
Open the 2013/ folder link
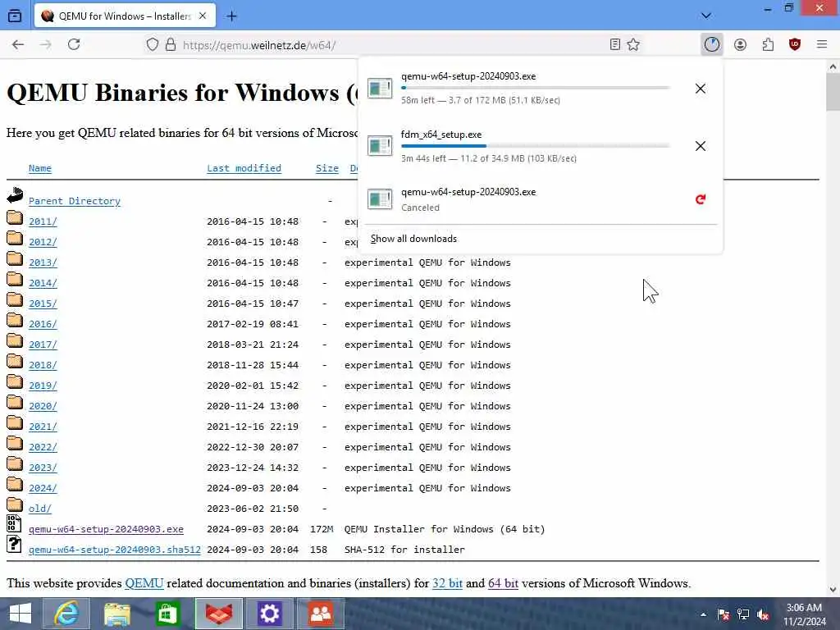(43, 262)
